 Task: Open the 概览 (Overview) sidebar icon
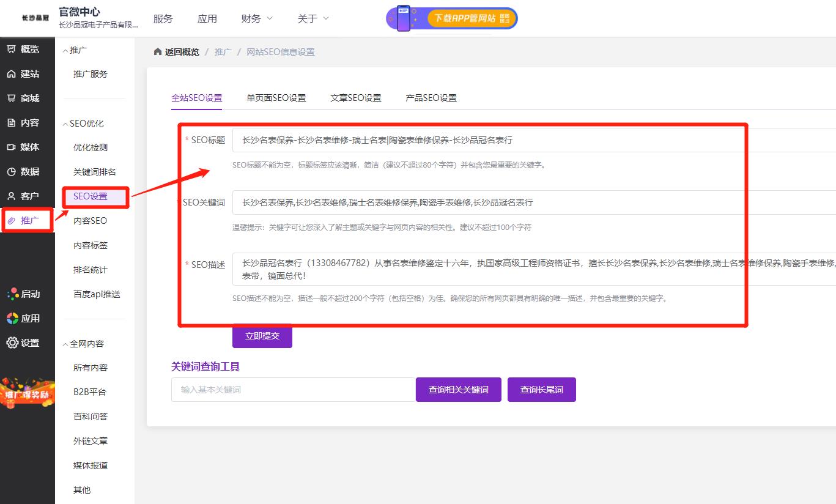[x=27, y=49]
